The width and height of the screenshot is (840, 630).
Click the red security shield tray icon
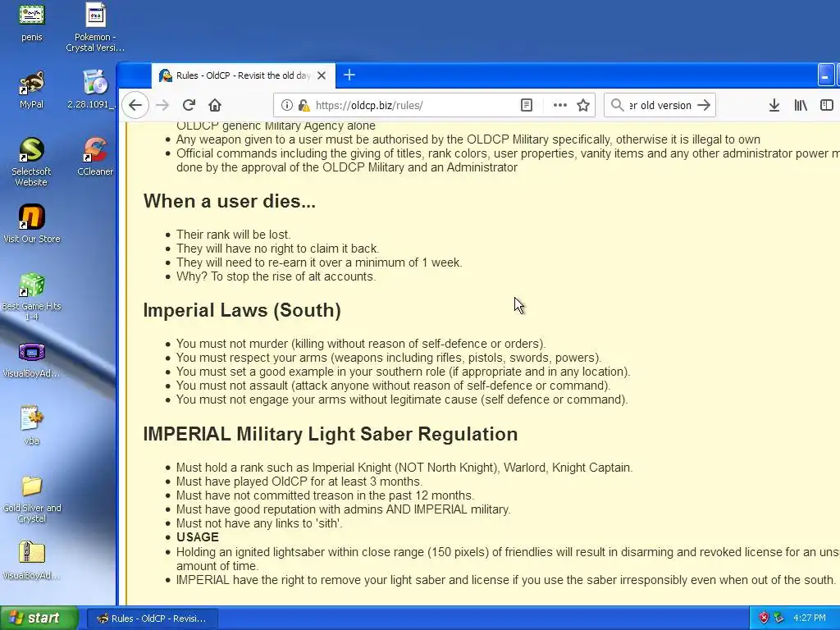tap(764, 618)
